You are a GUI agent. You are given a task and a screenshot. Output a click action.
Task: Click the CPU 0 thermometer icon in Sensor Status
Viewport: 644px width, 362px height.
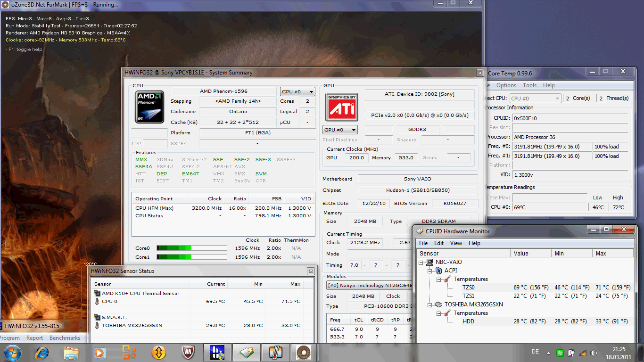98,301
